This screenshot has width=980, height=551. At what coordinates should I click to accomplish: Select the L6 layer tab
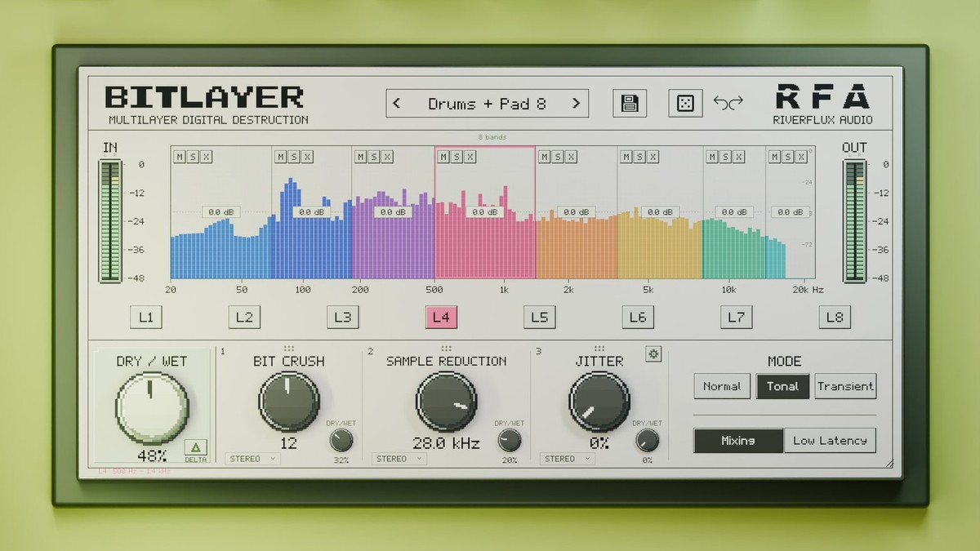pos(638,318)
